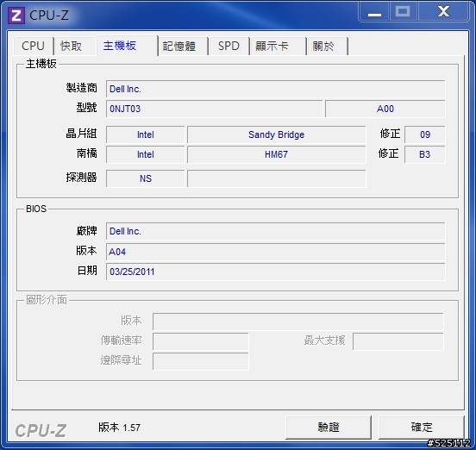Switch to the CPU tab

point(33,47)
